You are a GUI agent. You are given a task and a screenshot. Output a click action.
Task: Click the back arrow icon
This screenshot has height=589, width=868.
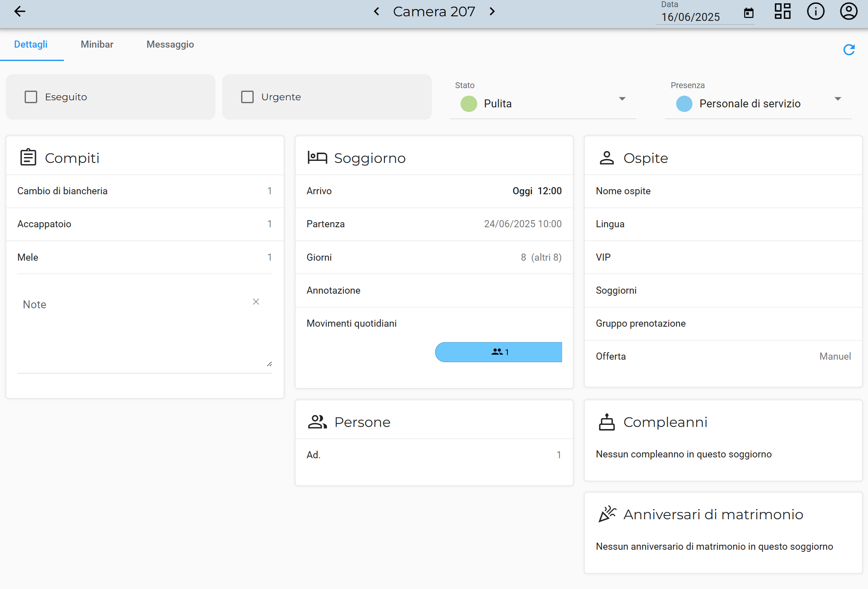point(20,12)
